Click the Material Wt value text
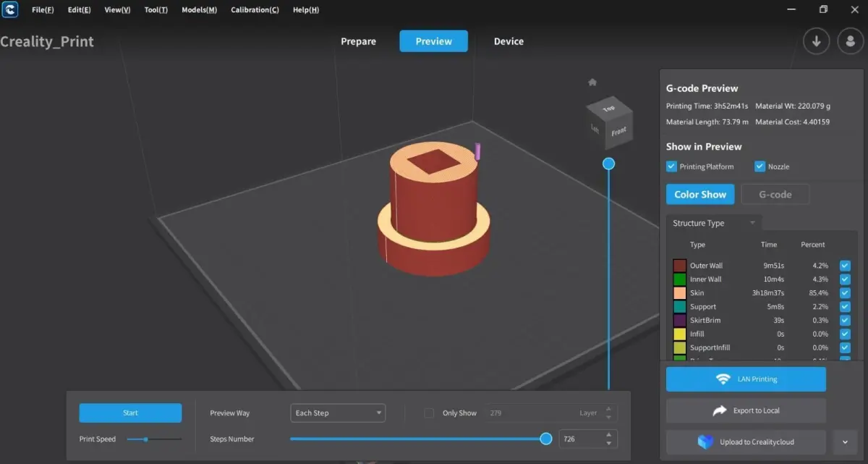 pyautogui.click(x=814, y=106)
